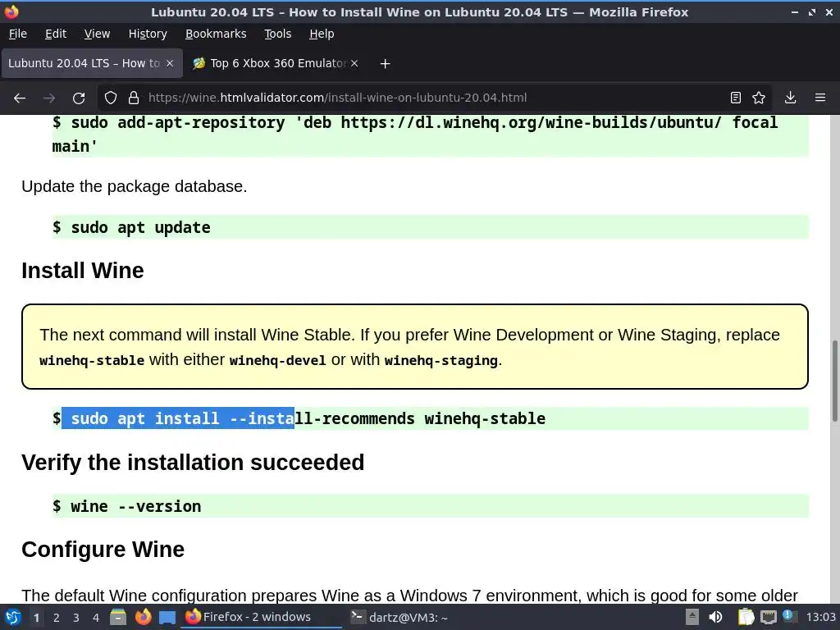The image size is (840, 630).
Task: Click the 'Install Wine' heading
Action: (x=83, y=271)
